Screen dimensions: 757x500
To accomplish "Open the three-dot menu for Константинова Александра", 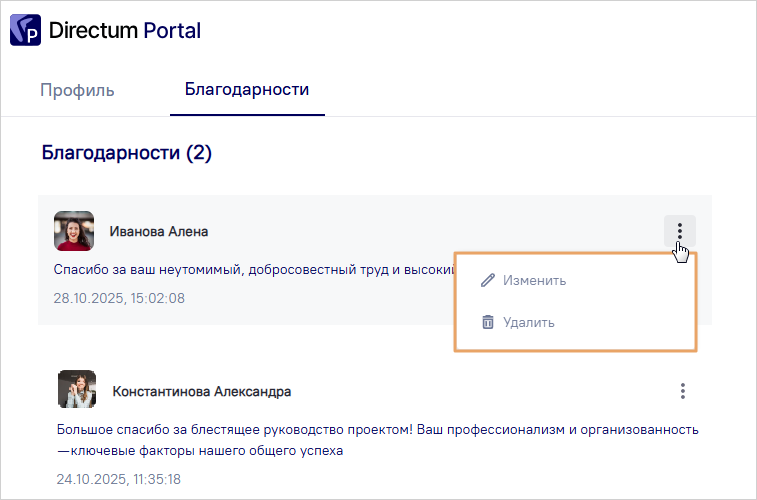I will (682, 391).
